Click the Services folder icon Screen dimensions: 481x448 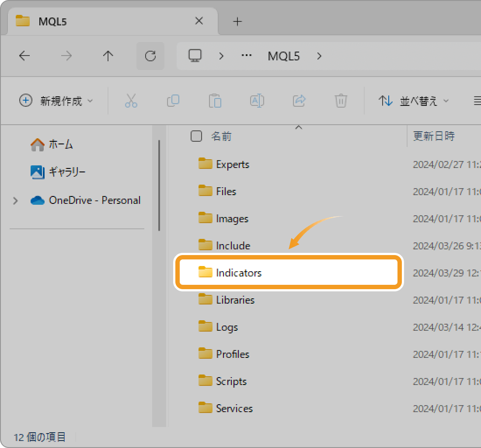[205, 407]
